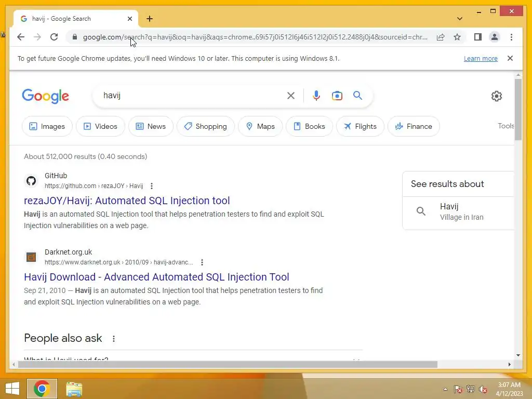This screenshot has height=399, width=532.
Task: Click the network status tray icon
Action: point(471,389)
